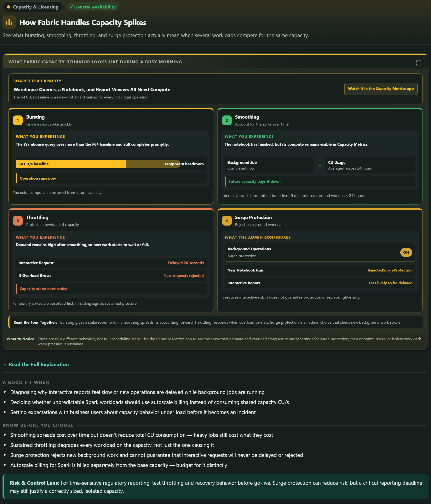Click the Background Job Completed now card
This screenshot has width=431, height=504.
[x=269, y=165]
